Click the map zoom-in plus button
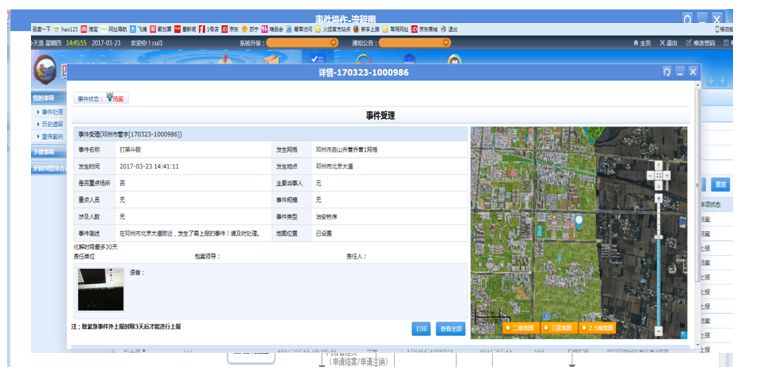 click(x=658, y=198)
